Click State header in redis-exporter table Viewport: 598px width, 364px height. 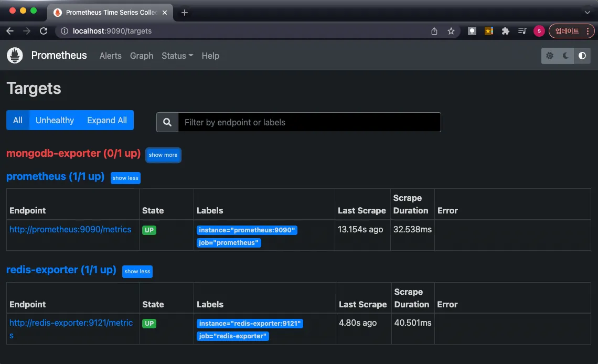(153, 304)
